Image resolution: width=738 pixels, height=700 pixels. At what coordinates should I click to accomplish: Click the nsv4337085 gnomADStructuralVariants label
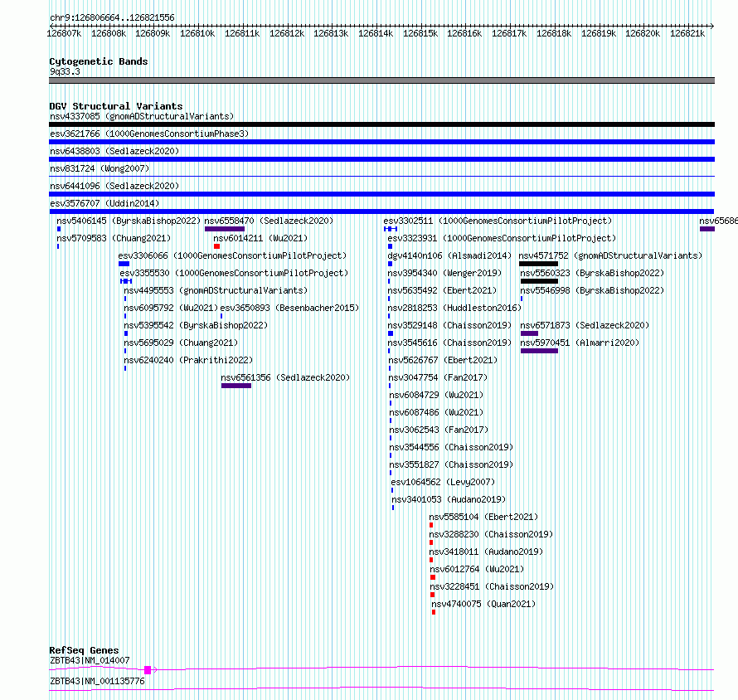point(142,116)
